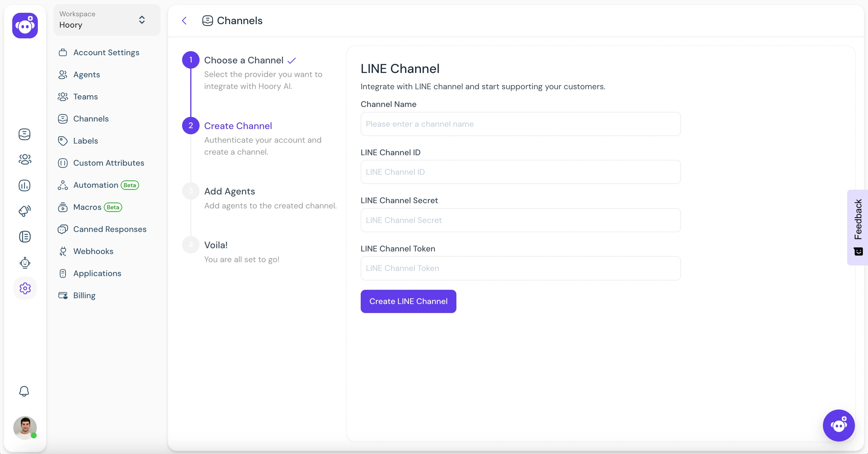
Task: Click the user profile avatar
Action: pos(25,428)
